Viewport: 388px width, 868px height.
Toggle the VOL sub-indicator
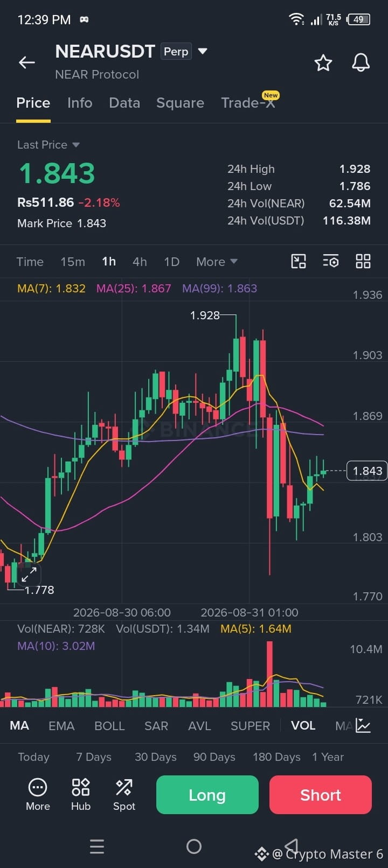click(303, 725)
